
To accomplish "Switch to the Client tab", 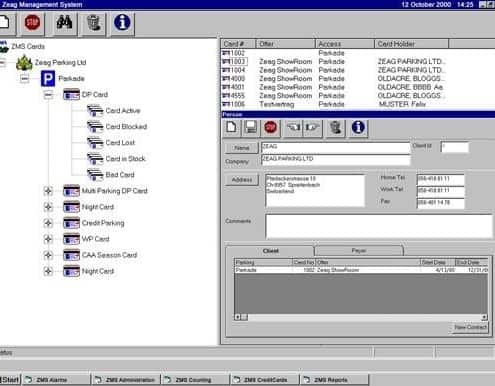I will coord(270,251).
